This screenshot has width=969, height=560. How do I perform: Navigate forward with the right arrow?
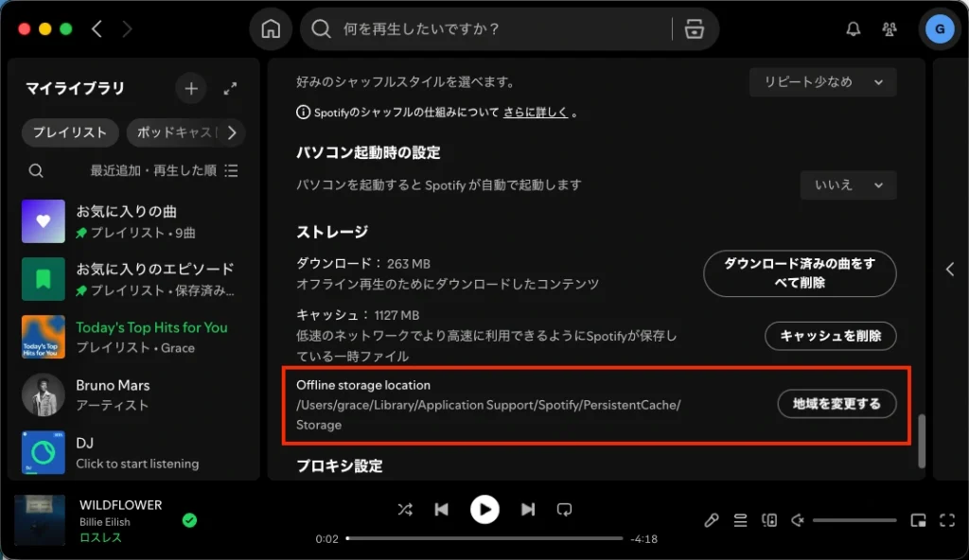click(x=127, y=28)
